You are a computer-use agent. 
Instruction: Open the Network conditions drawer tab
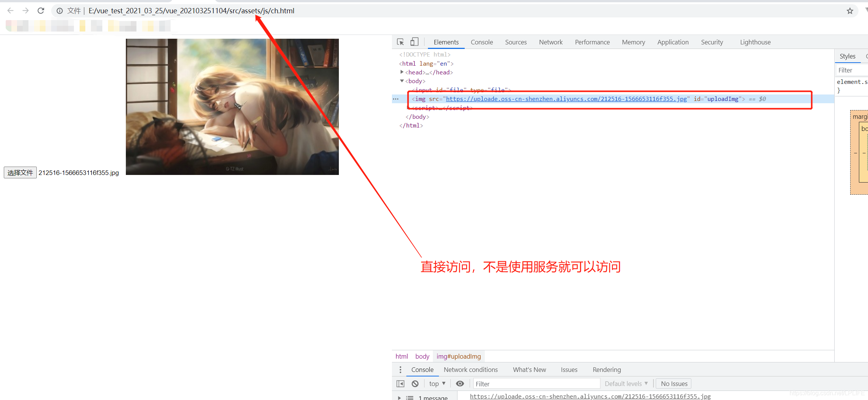pos(471,370)
